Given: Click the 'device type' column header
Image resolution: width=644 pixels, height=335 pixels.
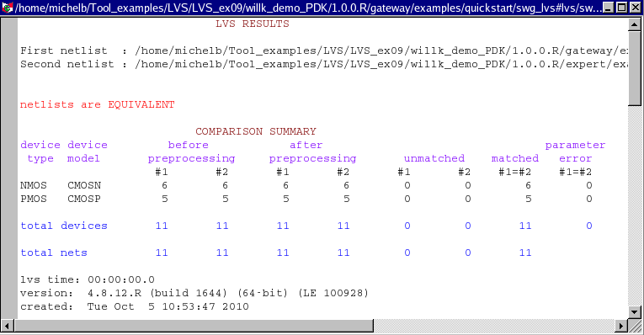Looking at the screenshot, I should (x=40, y=152).
